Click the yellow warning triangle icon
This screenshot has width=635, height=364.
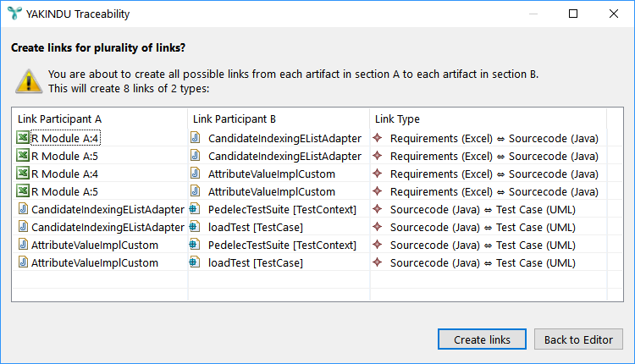click(28, 81)
